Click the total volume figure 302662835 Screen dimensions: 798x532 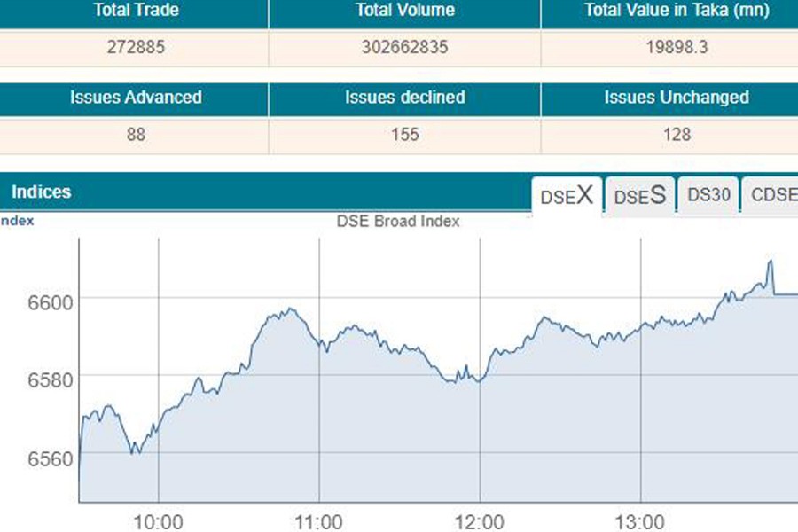pos(404,48)
